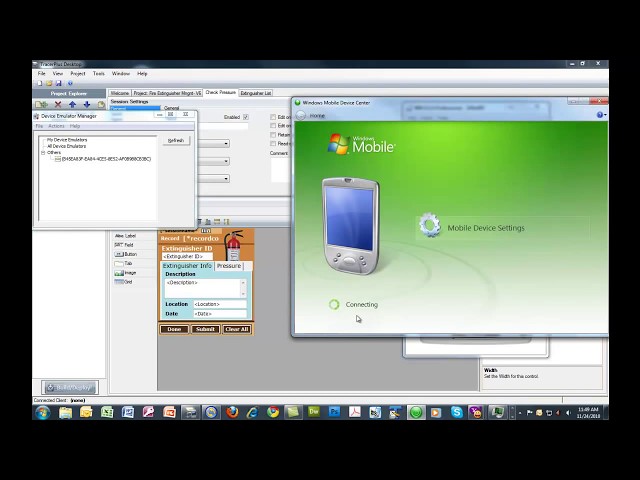Select My Device Emulators tree item

(67, 140)
